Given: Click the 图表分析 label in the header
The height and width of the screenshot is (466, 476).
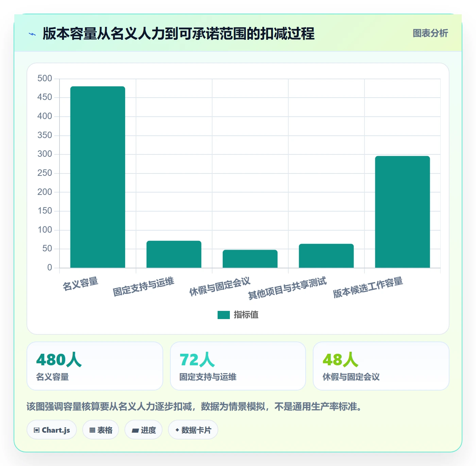Looking at the screenshot, I should point(430,33).
